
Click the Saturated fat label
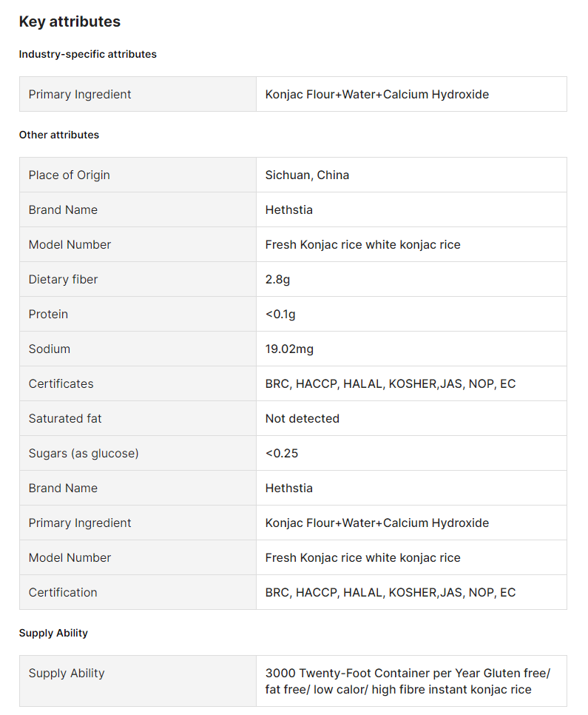coord(65,419)
